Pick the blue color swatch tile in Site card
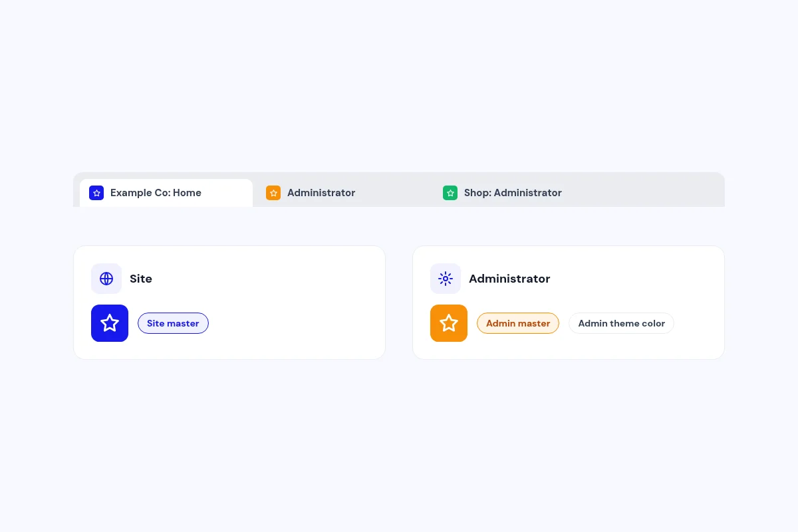Image resolution: width=798 pixels, height=532 pixels. point(110,323)
